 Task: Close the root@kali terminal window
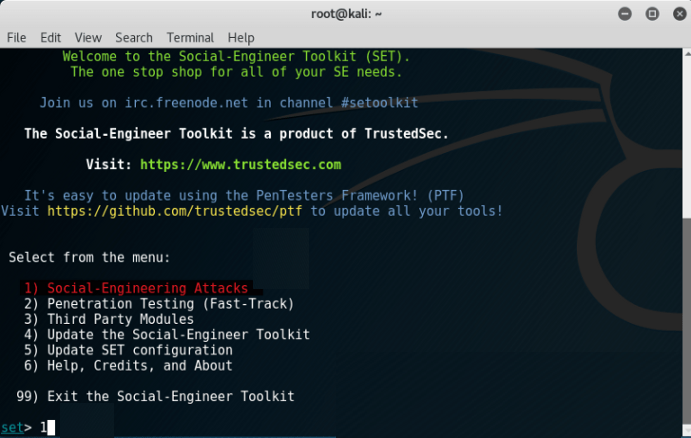point(680,14)
